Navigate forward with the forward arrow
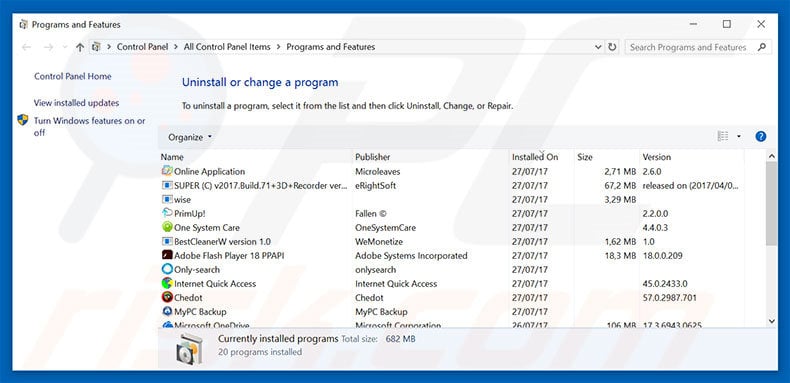Viewport: 790px width, 383px height. (x=48, y=47)
